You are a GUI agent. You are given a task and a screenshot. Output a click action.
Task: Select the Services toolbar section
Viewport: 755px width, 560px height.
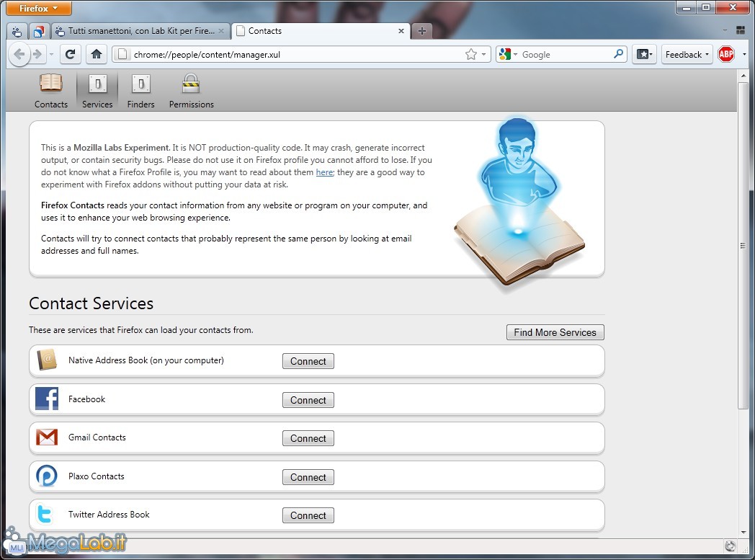97,91
